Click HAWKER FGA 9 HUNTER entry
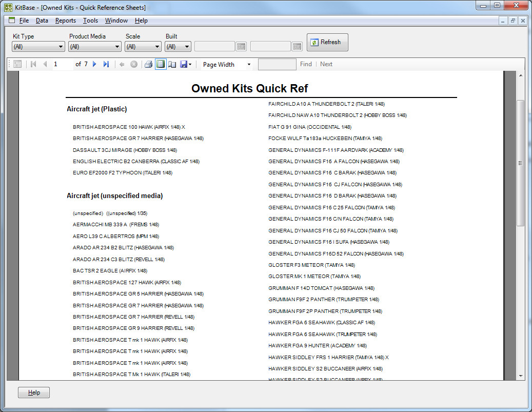This screenshot has height=412, width=532. 318,345
